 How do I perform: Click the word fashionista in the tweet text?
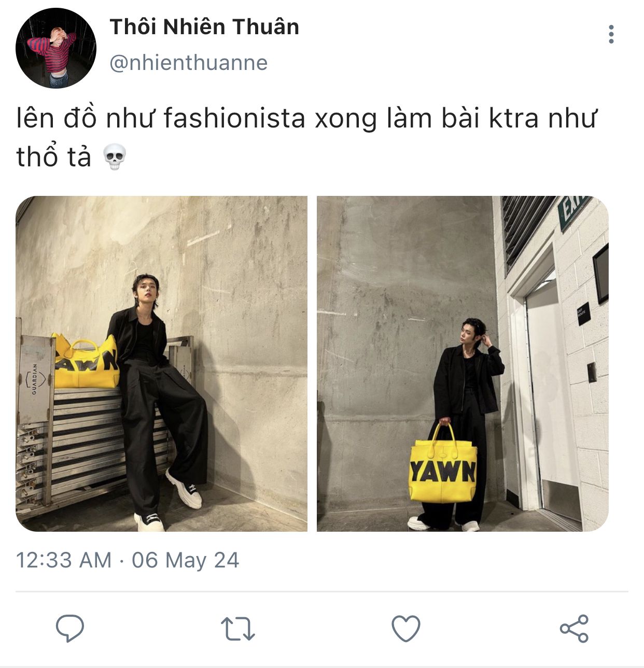(x=234, y=119)
